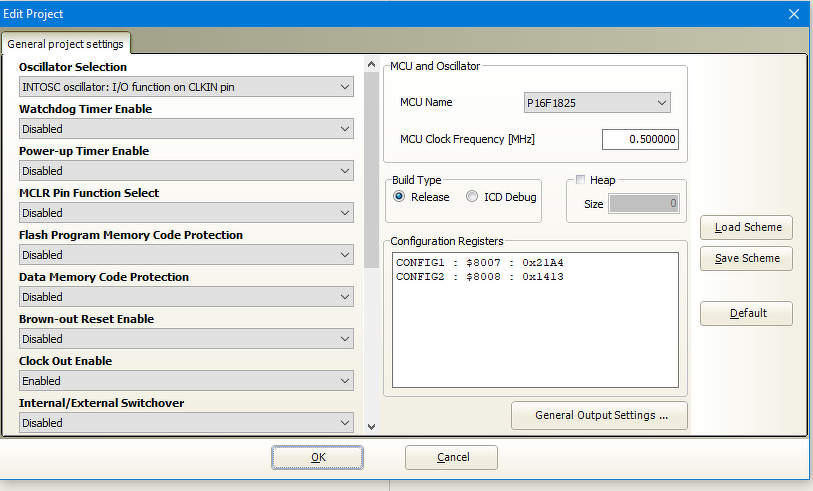813x491 pixels.
Task: Open the Internal/External Switchover dropdown
Action: [186, 423]
